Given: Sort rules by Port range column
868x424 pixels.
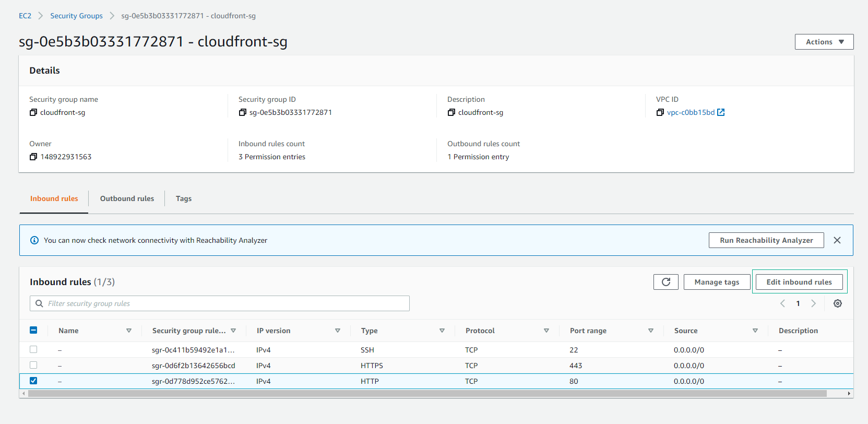Looking at the screenshot, I should click(x=650, y=331).
